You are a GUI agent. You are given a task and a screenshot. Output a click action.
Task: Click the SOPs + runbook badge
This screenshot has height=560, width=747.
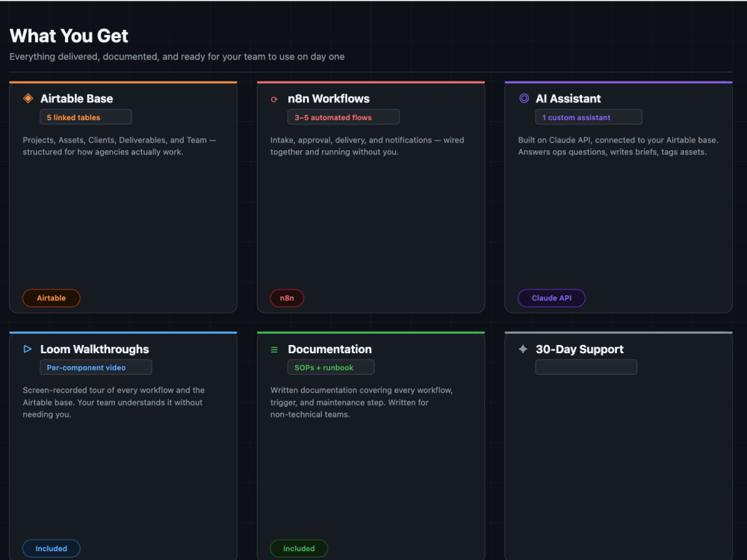click(x=331, y=367)
